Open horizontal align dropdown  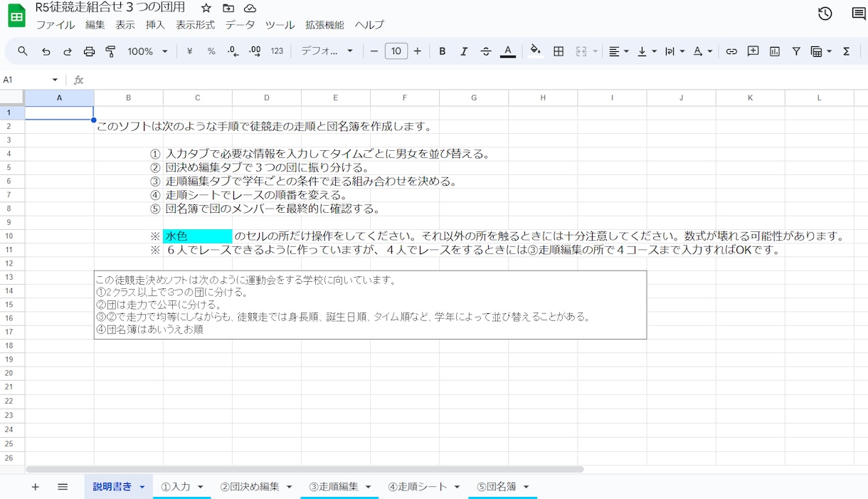619,51
